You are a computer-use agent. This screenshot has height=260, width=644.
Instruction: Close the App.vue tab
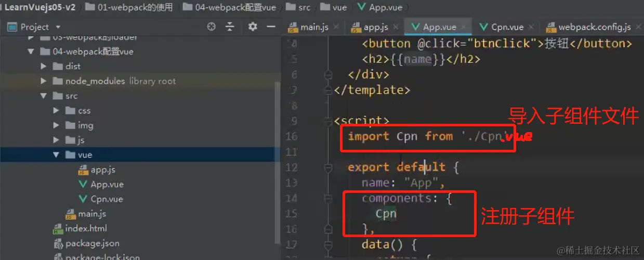[464, 27]
